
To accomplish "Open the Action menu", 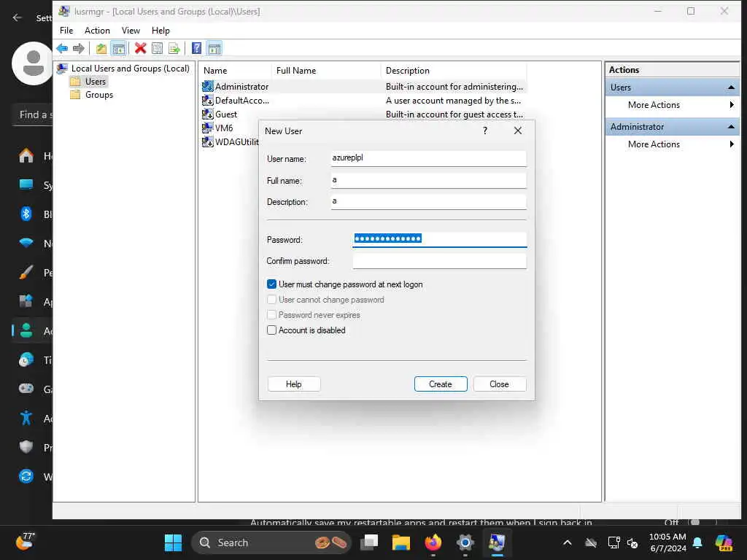I will [x=97, y=31].
